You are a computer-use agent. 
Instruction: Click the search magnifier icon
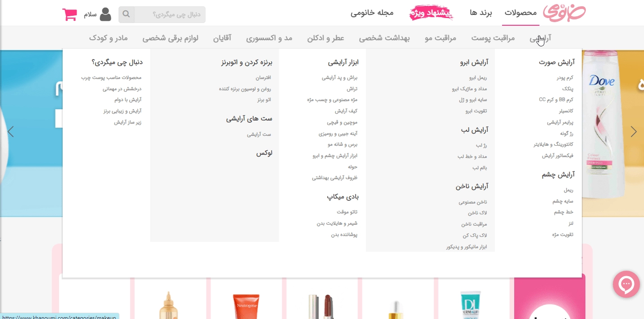pos(126,14)
